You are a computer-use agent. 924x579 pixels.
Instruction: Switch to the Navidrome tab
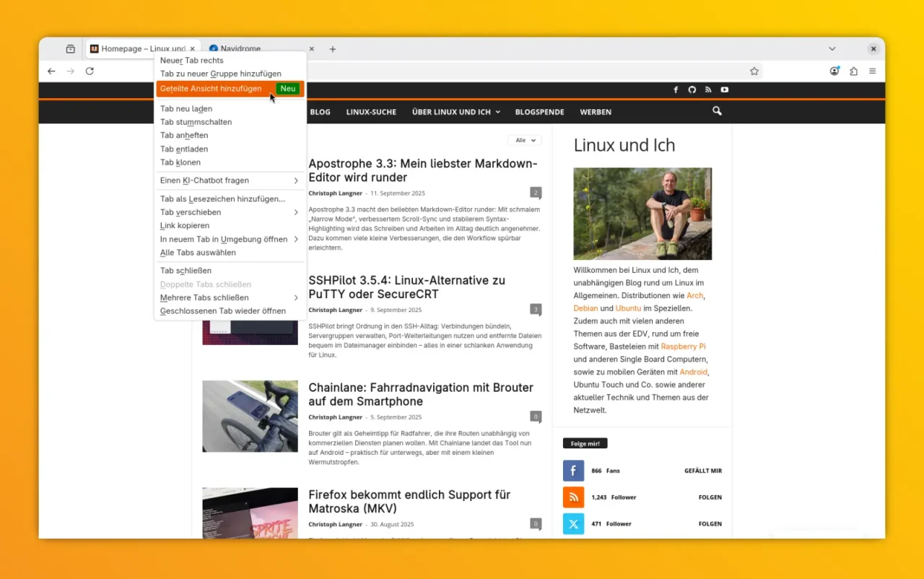pos(240,48)
